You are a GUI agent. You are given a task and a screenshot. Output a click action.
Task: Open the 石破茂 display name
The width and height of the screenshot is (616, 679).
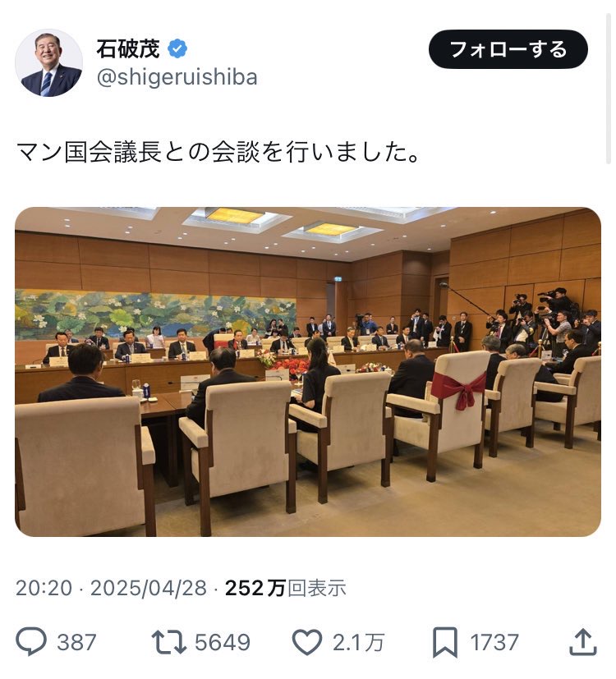click(128, 48)
